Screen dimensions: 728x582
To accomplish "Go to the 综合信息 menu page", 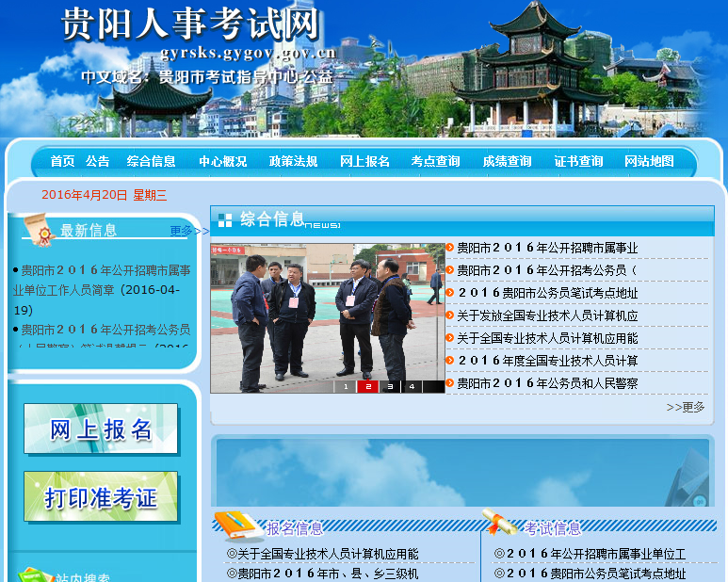I will [151, 161].
